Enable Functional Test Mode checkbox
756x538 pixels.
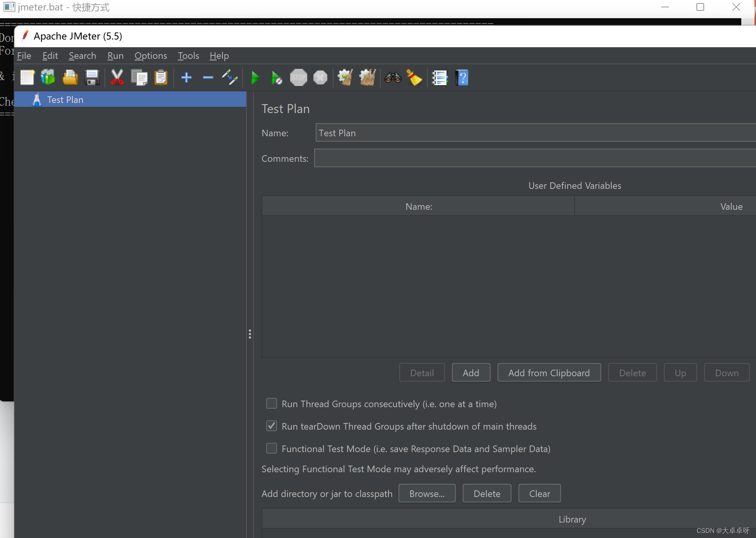[x=272, y=449]
